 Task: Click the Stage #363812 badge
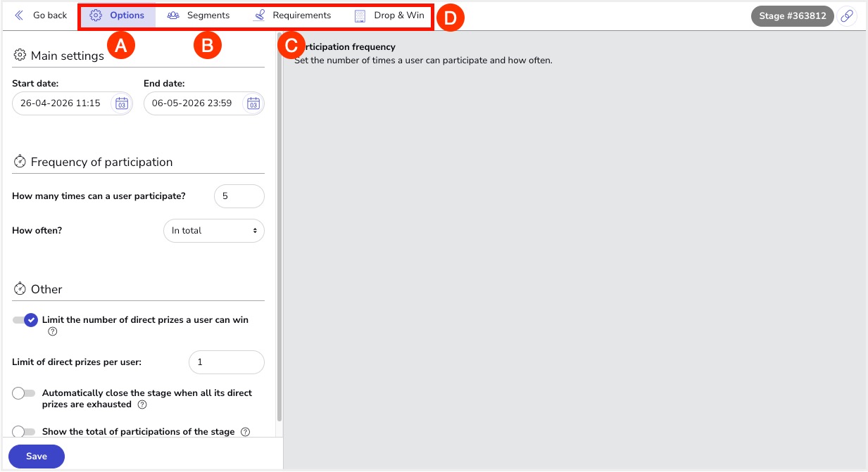coord(792,15)
